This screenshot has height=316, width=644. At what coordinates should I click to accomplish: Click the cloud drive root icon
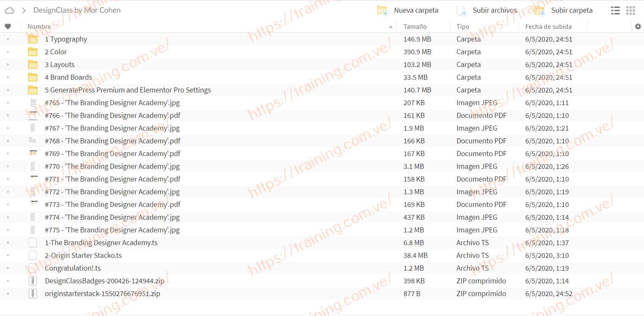tap(9, 10)
